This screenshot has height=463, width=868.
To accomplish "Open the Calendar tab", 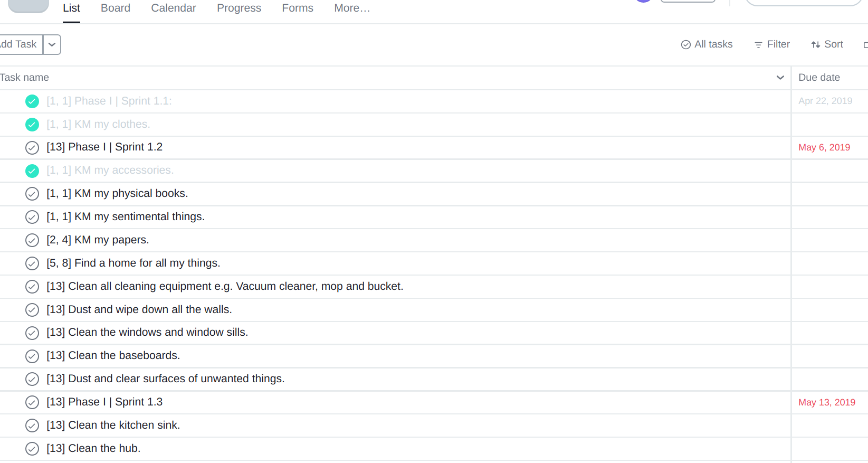I will point(173,8).
